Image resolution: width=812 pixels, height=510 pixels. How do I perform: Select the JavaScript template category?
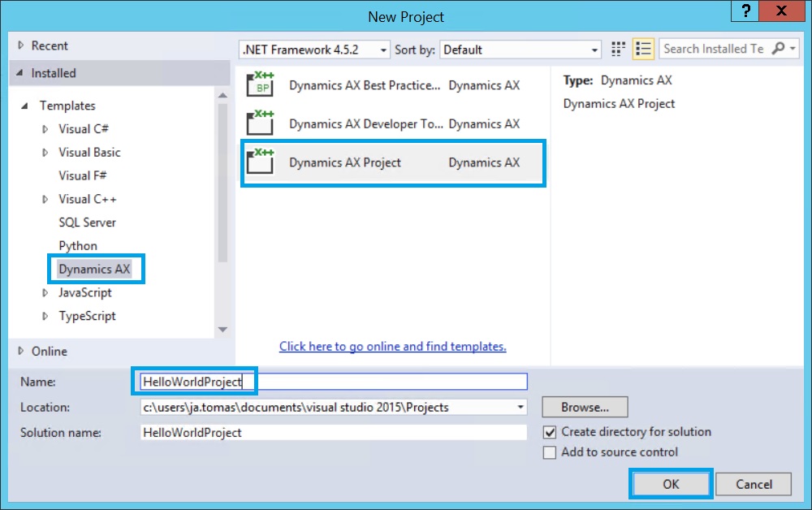(x=85, y=292)
